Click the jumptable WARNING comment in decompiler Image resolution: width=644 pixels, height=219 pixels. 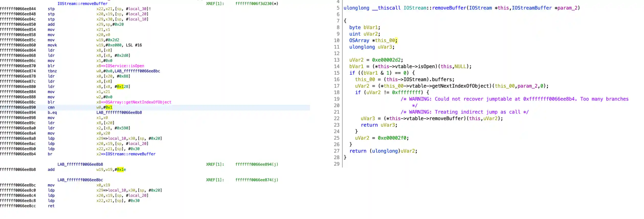point(514,99)
